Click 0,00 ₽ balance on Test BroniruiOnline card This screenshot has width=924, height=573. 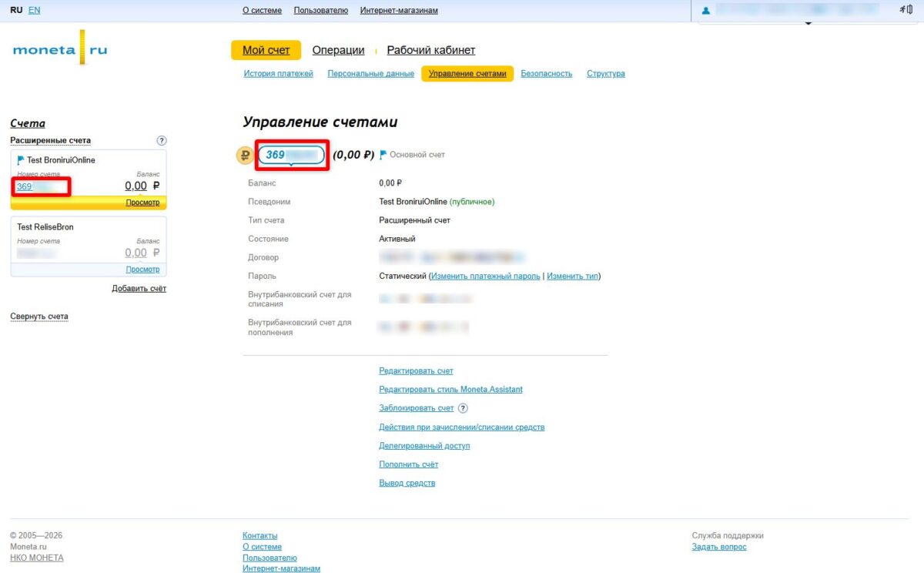coord(142,186)
